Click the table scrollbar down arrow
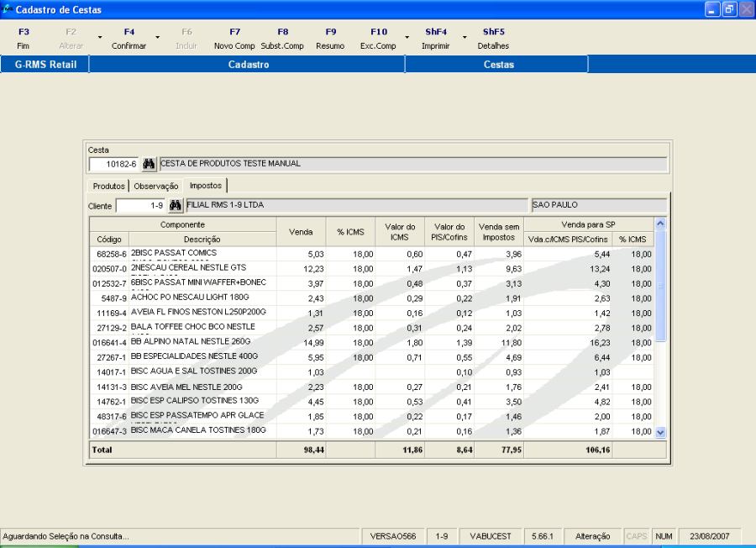The width and height of the screenshot is (756, 548). point(660,432)
